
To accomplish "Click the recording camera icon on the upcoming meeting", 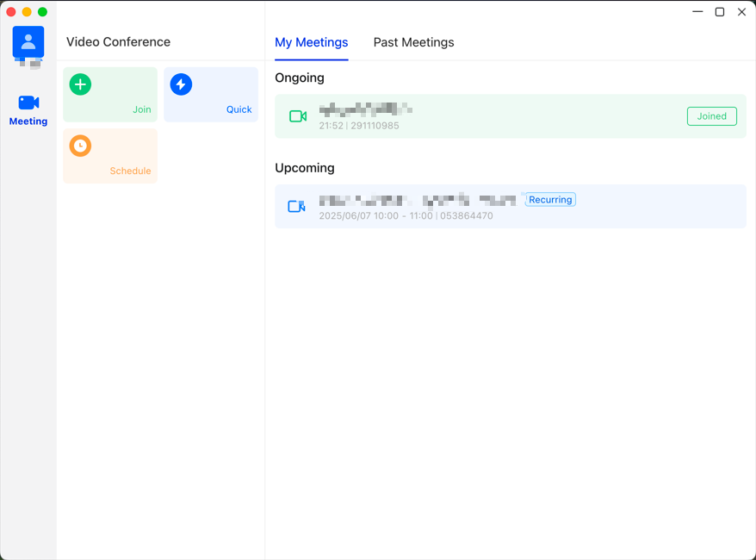I will tap(296, 206).
